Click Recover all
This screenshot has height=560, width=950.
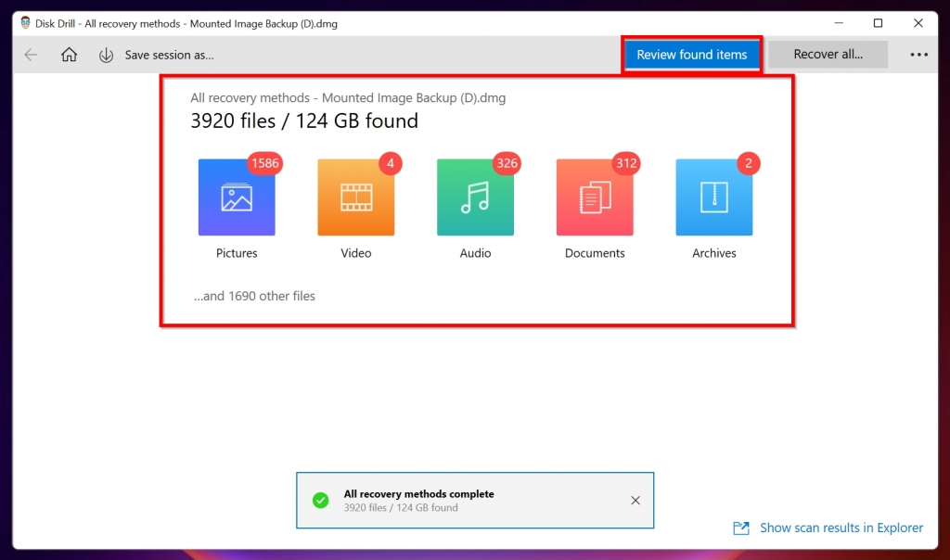827,55
